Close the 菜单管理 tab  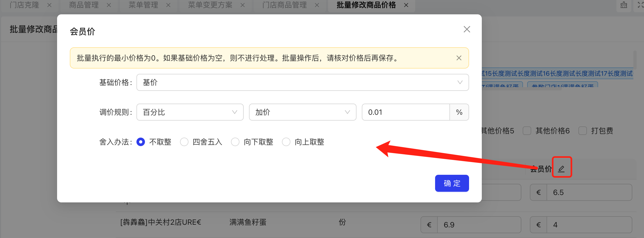click(168, 5)
